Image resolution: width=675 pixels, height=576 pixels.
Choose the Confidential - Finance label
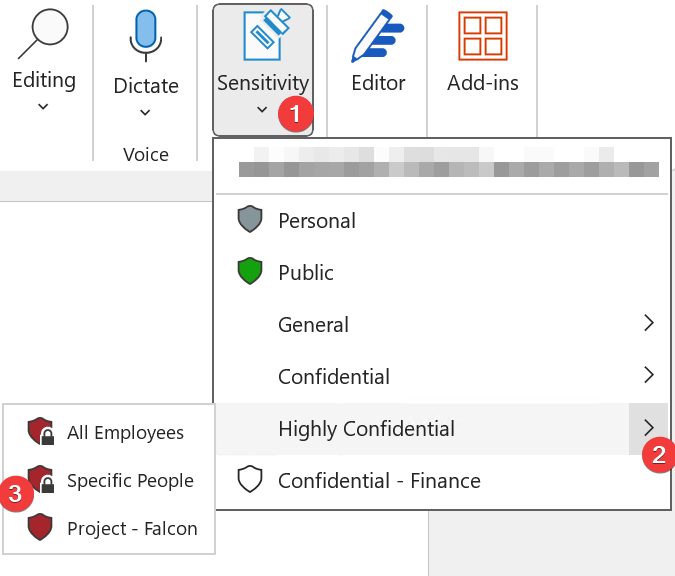[x=379, y=481]
